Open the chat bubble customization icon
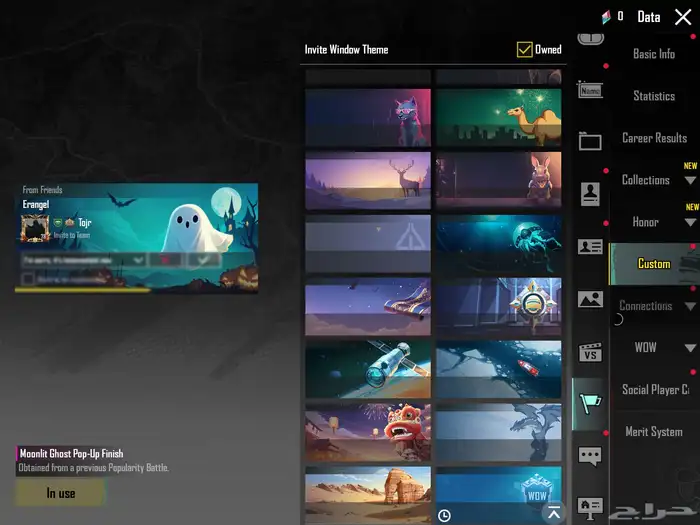Viewport: 700px width, 525px height. (590, 456)
